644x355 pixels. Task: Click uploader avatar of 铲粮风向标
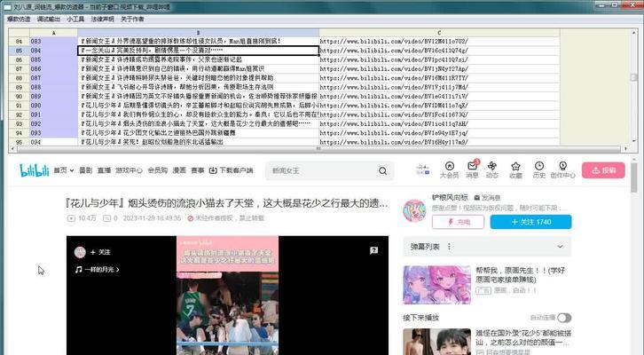[414, 211]
